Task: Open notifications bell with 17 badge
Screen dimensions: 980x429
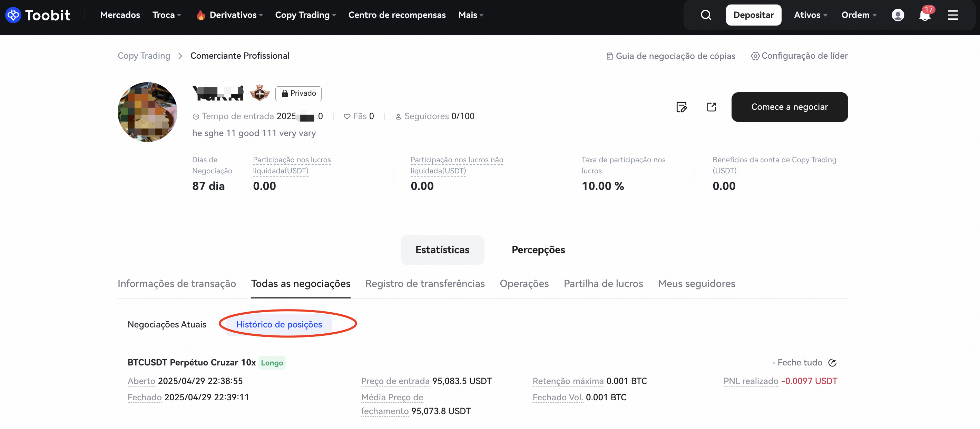Action: 924,15
